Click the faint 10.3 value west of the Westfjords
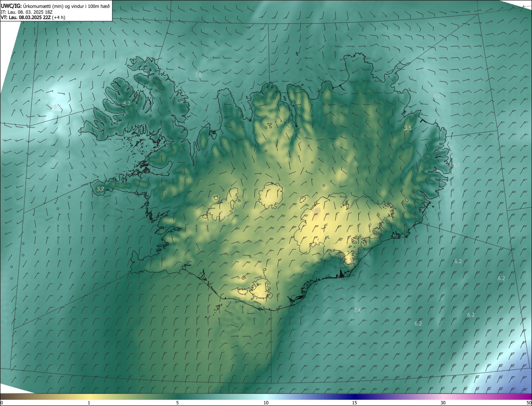Screen dimensions: 532x406 click(x=55, y=107)
